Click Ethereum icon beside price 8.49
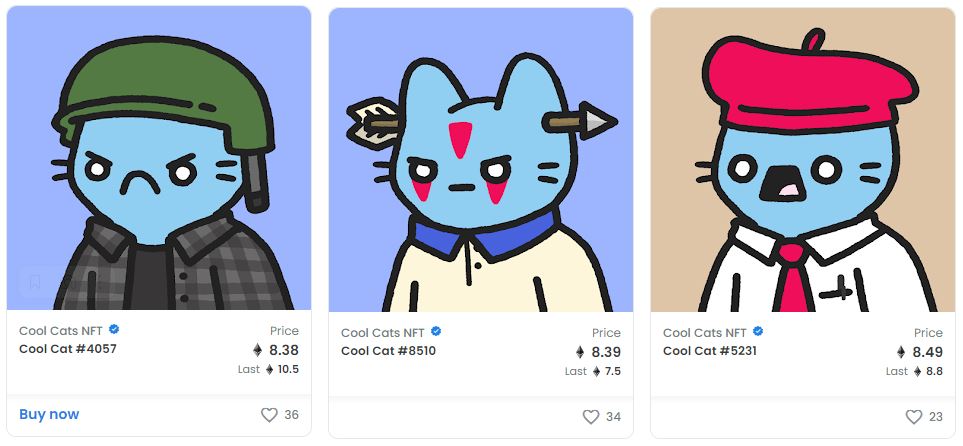 [901, 352]
